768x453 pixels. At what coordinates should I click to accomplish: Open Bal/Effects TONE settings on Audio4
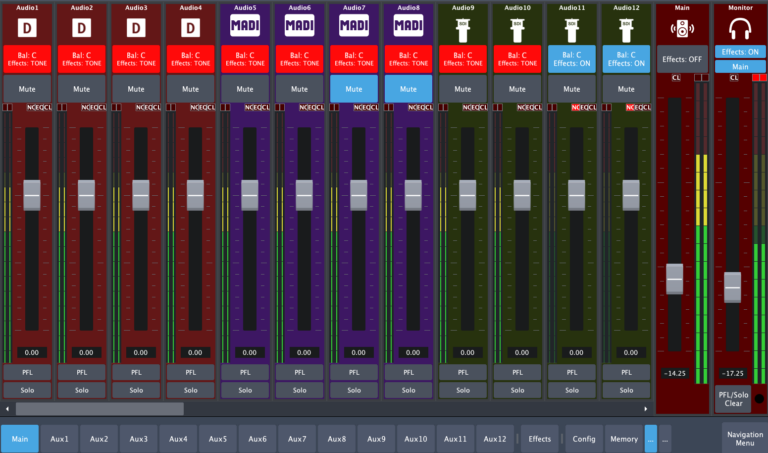pyautogui.click(x=190, y=59)
